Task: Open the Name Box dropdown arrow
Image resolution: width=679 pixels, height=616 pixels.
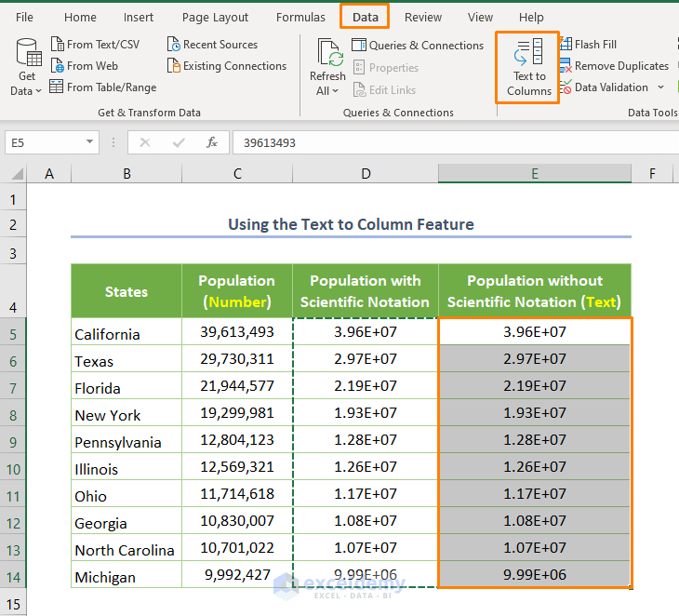Action: [x=90, y=142]
